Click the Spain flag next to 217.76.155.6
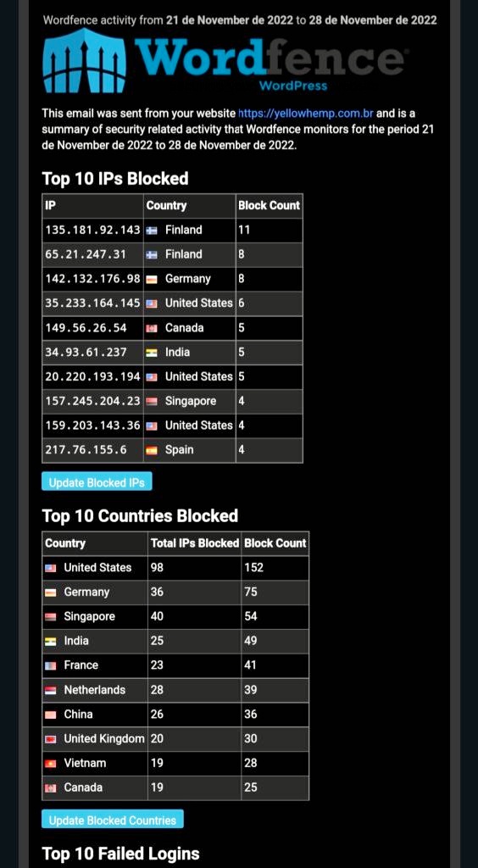Image resolution: width=478 pixels, height=868 pixels. click(152, 450)
